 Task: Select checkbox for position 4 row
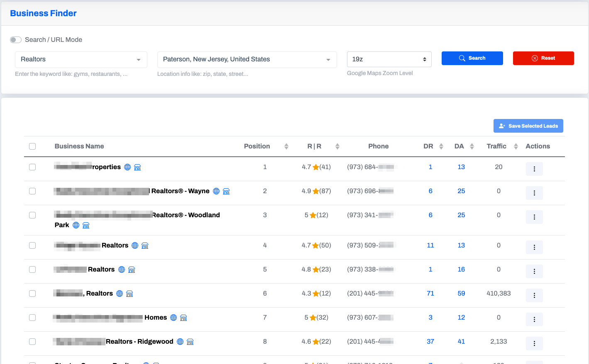coord(32,245)
